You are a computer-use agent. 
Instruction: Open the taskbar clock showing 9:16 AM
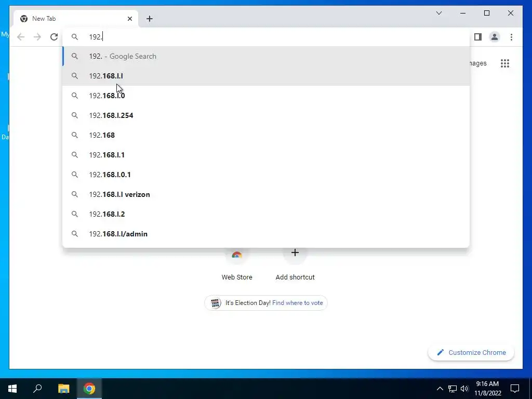487,389
